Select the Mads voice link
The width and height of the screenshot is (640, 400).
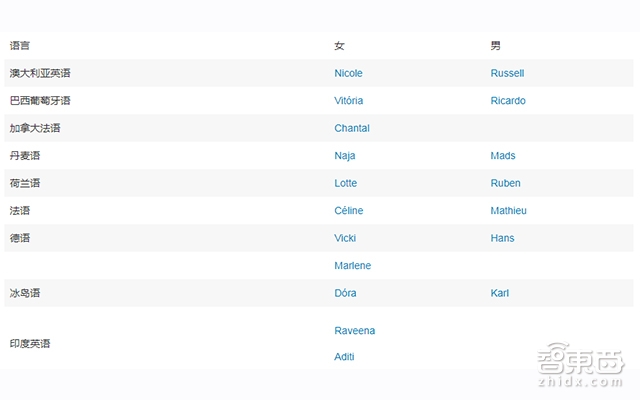[x=503, y=156]
